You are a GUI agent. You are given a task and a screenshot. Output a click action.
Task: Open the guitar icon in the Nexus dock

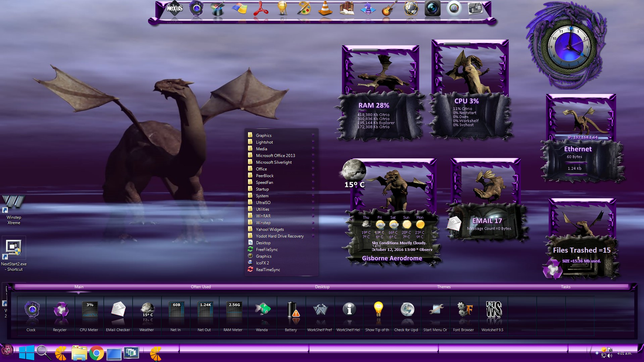[389, 8]
